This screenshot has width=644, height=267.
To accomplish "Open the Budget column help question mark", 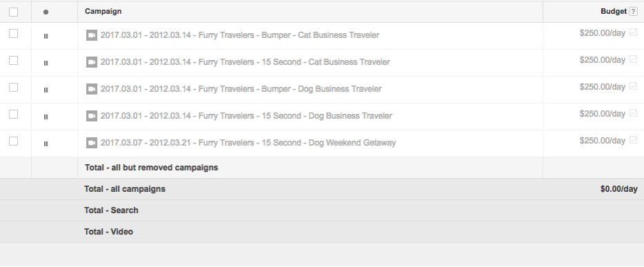I will click(633, 12).
